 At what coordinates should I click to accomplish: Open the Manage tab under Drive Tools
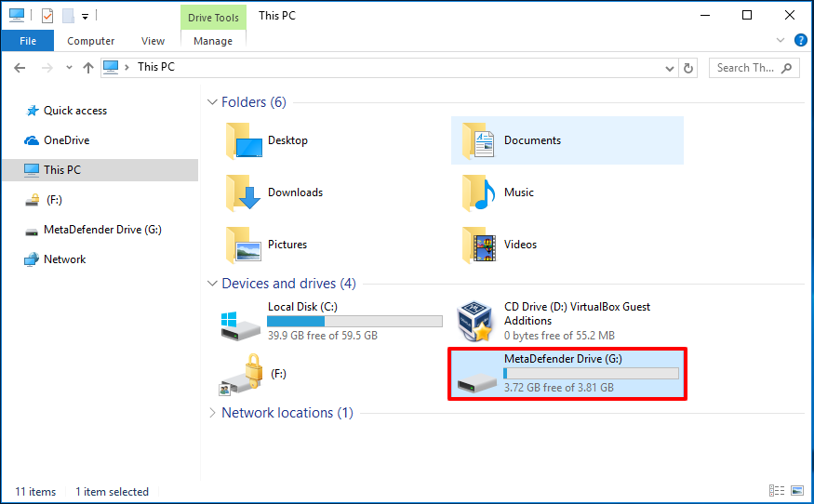213,41
